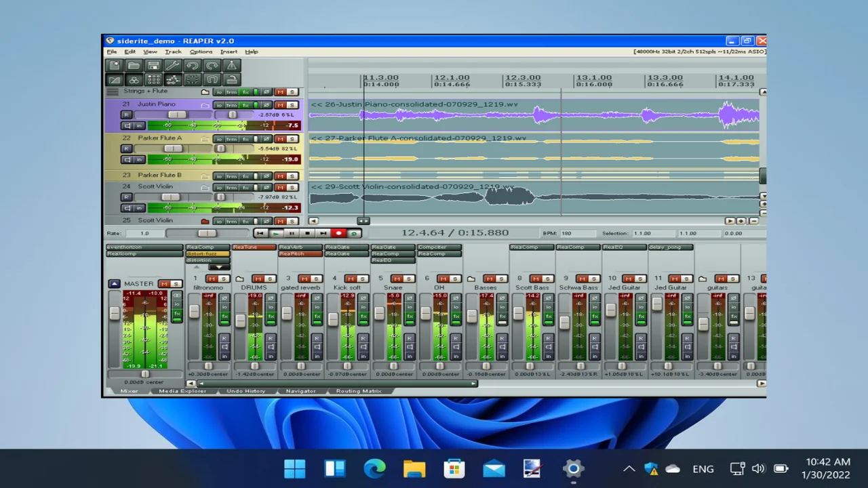Toggle item grouping three-circles icon
This screenshot has width=868, height=488.
point(134,80)
